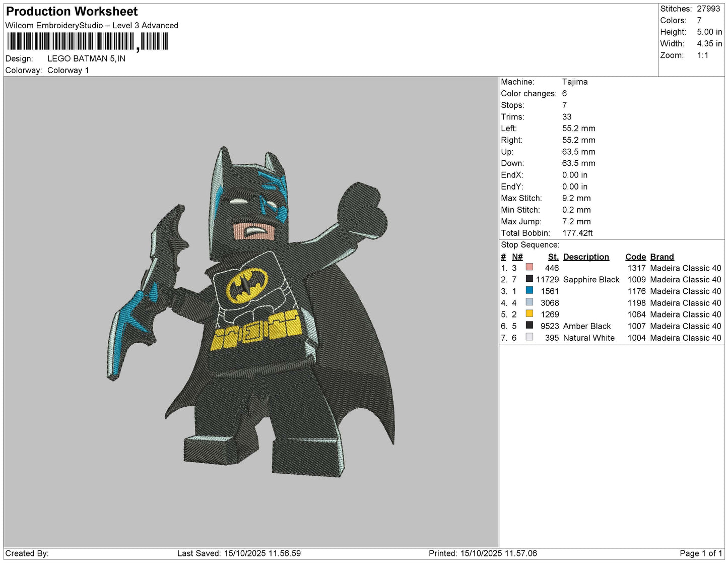Click the Color changes value 6

pyautogui.click(x=564, y=93)
